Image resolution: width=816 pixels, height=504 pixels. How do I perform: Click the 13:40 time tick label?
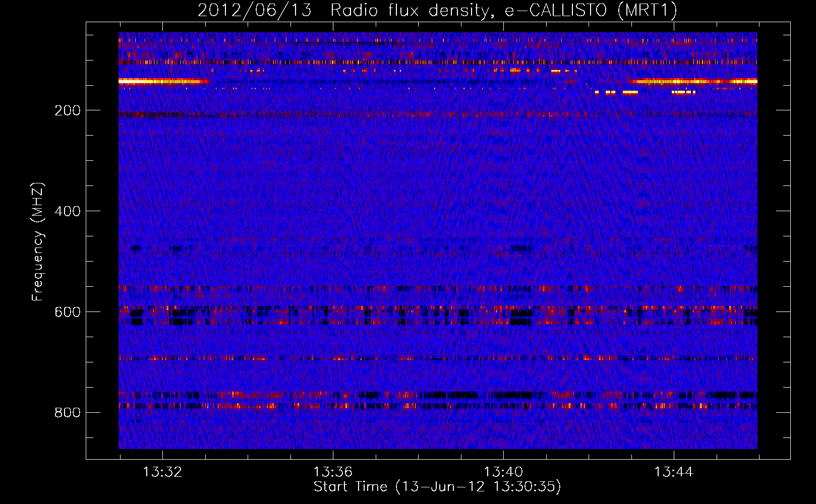(x=503, y=472)
